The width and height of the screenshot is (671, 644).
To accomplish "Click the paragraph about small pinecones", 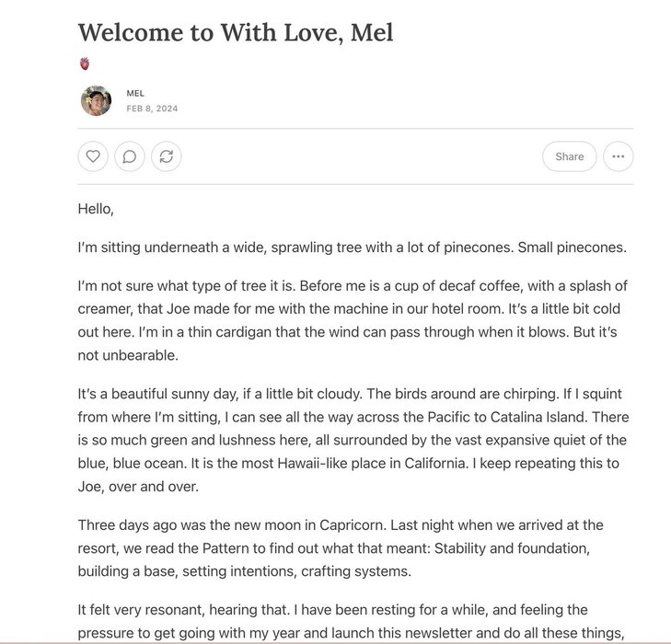I will pyautogui.click(x=352, y=247).
